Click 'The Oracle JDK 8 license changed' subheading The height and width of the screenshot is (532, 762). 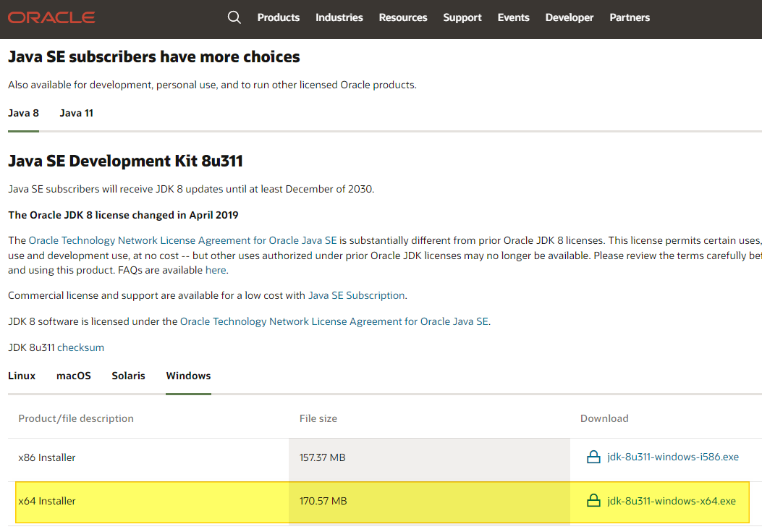[x=124, y=215]
